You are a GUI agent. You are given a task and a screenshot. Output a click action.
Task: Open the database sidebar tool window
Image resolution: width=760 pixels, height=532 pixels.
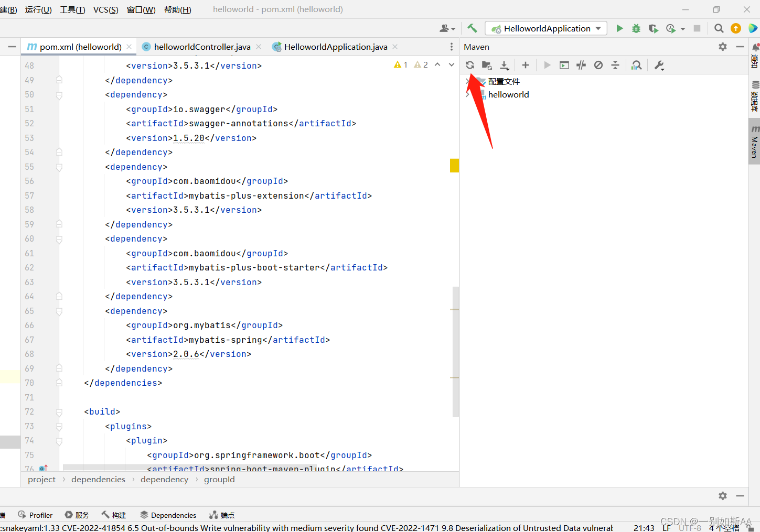[755, 96]
